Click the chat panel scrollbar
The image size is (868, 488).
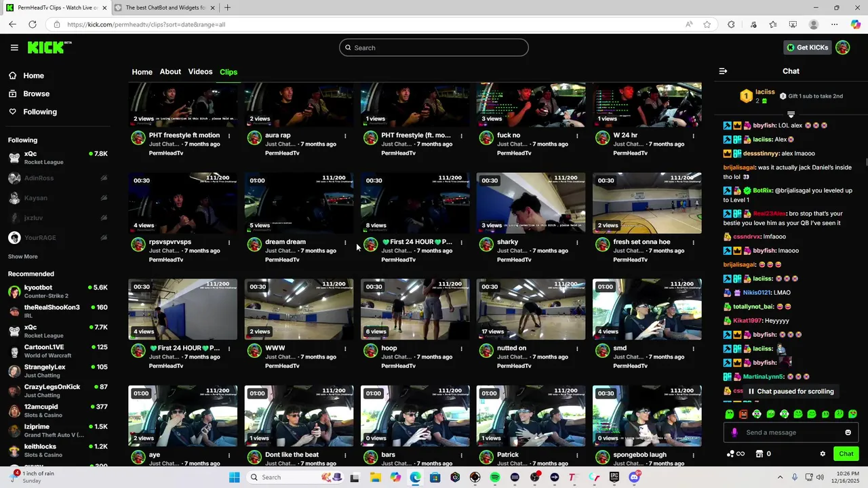pyautogui.click(x=865, y=163)
